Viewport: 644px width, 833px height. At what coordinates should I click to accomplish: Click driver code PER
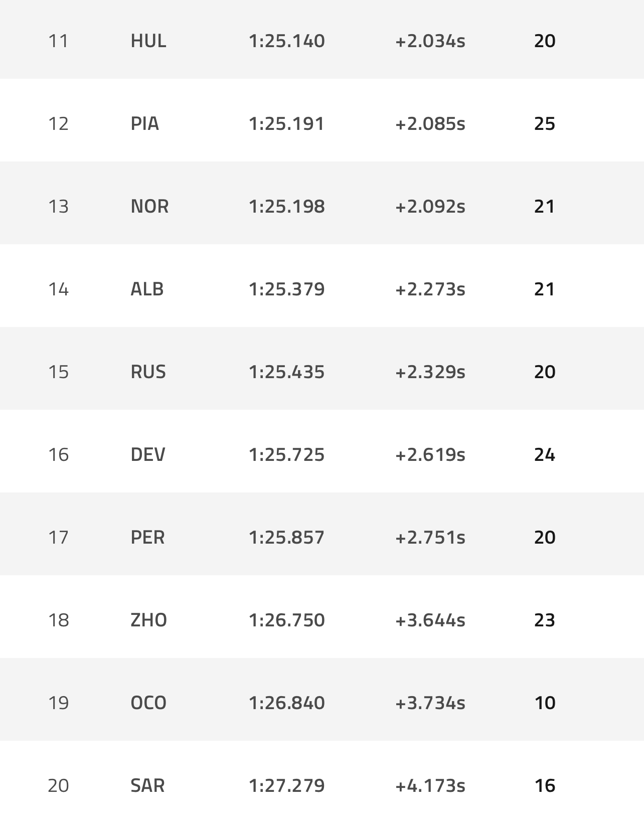pos(147,537)
